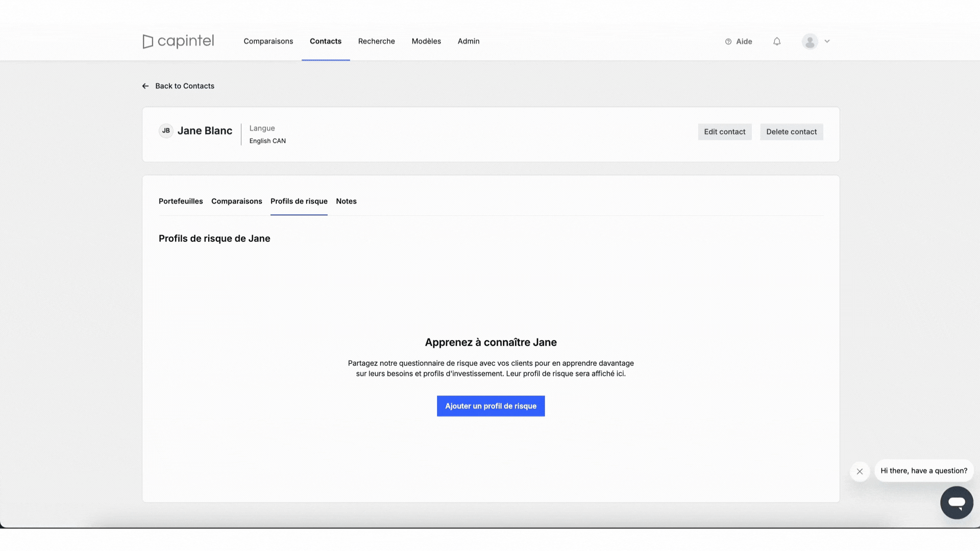Click the 'Profils de risque de Jane' heading
980x551 pixels.
coord(214,238)
